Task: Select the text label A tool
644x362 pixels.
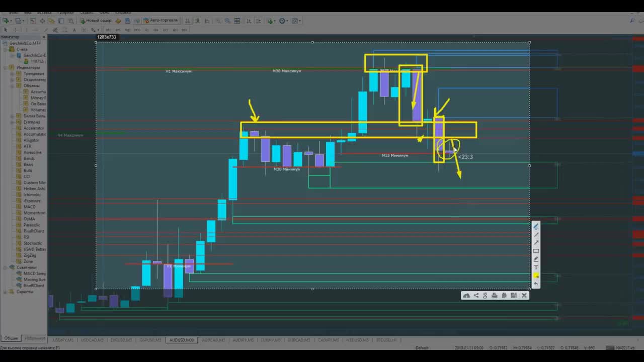Action: [74, 30]
